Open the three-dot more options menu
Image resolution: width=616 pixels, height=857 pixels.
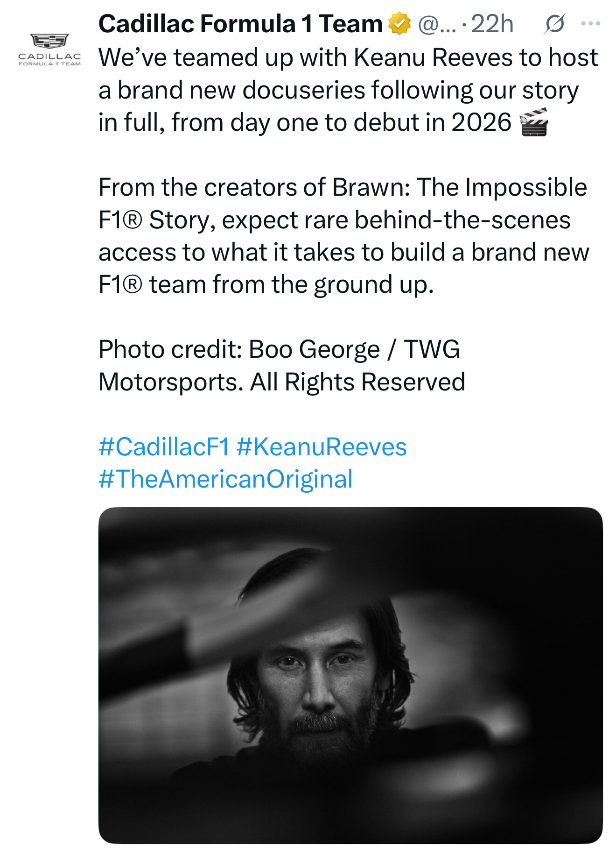click(x=591, y=23)
